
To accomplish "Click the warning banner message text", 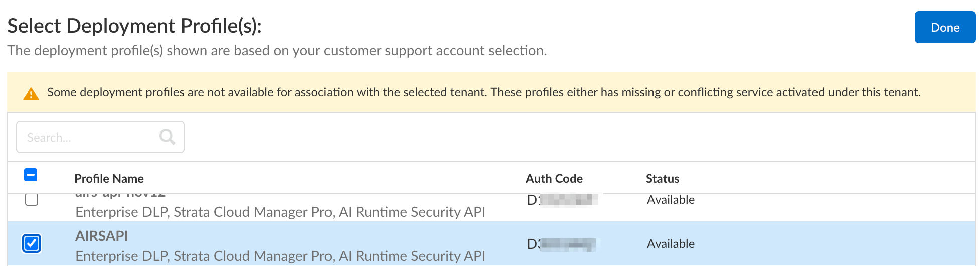I will [483, 92].
